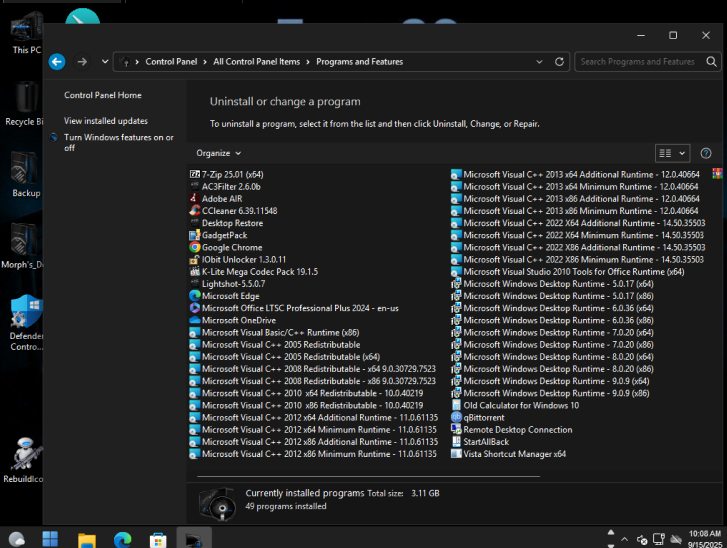Image resolution: width=727 pixels, height=548 pixels.
Task: Select Windows Desktop Runtime 8.0.20 (x86)
Action: pyautogui.click(x=552, y=369)
